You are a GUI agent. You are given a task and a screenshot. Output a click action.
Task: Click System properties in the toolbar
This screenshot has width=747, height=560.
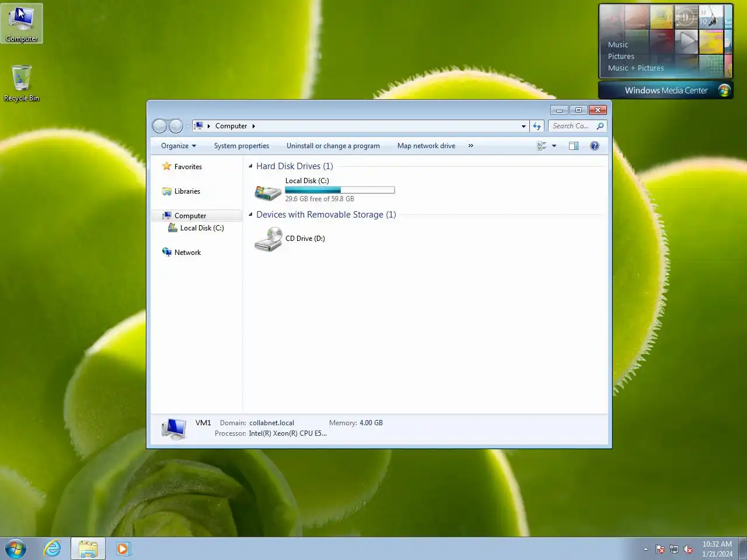(x=242, y=146)
